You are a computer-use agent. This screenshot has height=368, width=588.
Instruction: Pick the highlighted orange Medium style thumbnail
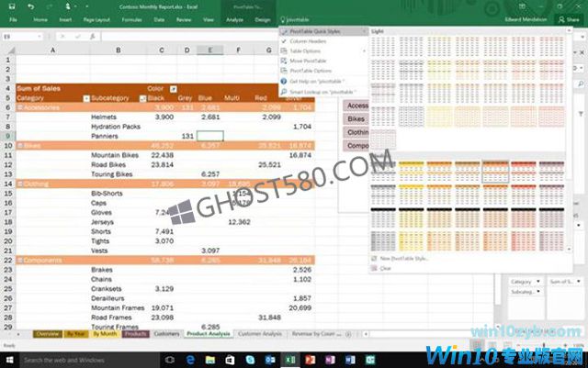tap(495, 172)
